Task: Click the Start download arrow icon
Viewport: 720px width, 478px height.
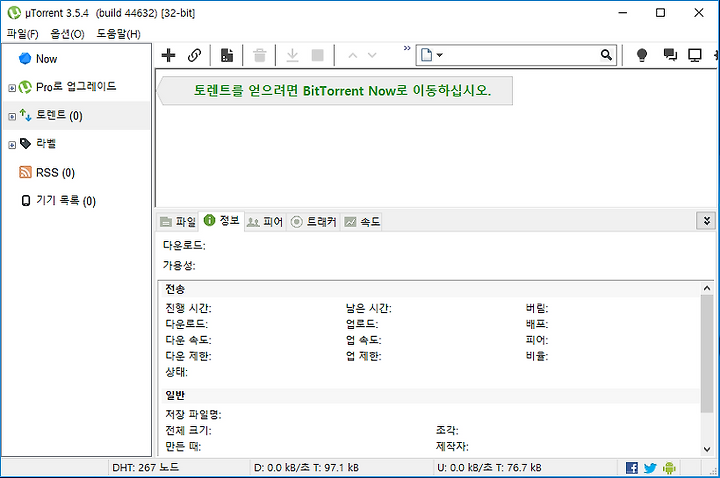Action: pos(292,56)
